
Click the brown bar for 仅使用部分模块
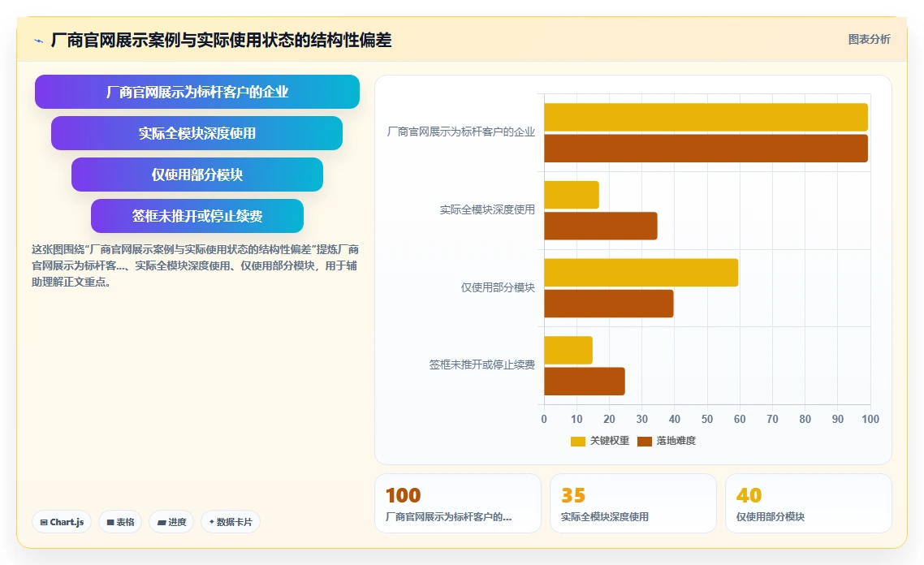609,304
